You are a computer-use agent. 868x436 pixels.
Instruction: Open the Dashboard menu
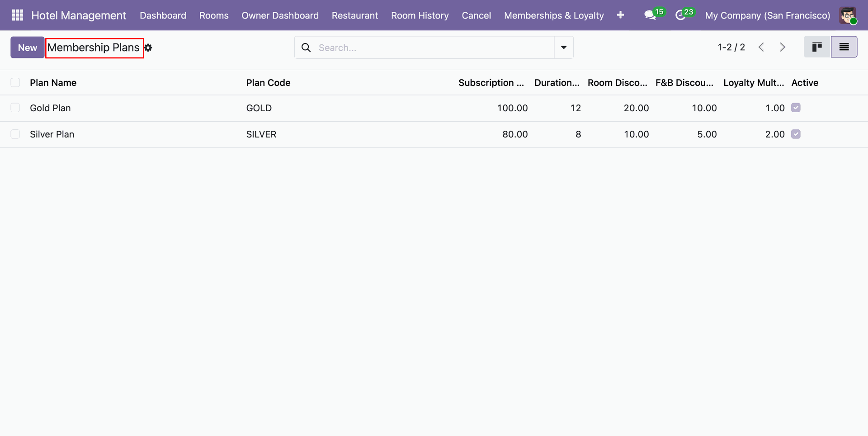pos(163,15)
